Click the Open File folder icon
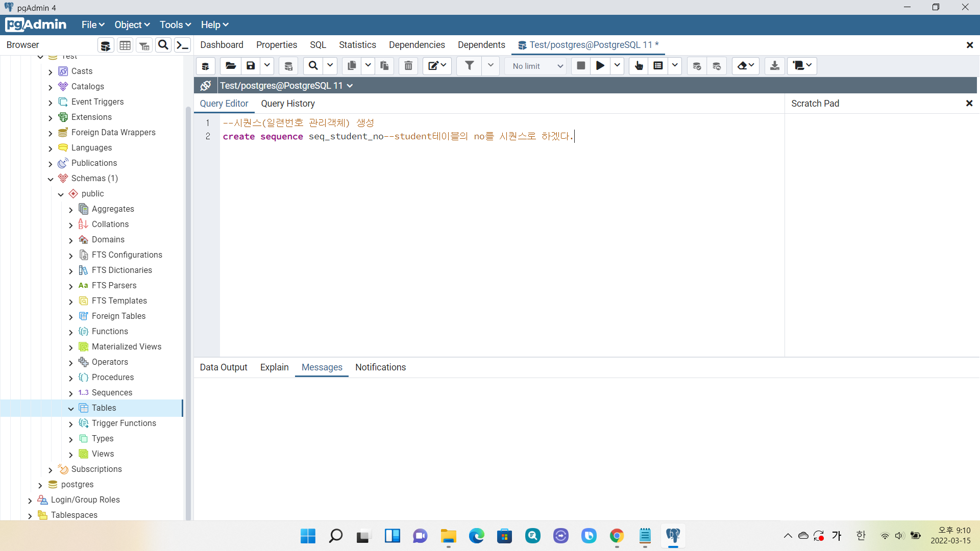The height and width of the screenshot is (551, 980). (x=231, y=66)
